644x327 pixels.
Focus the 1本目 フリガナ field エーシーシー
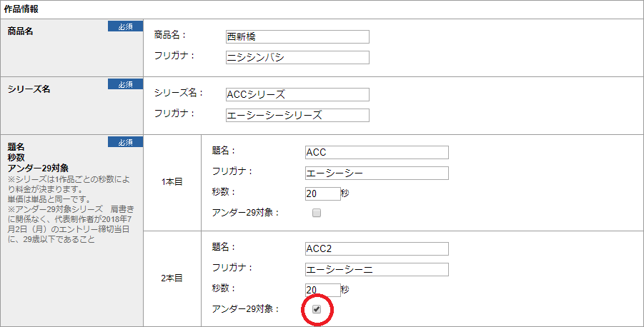coord(377,173)
